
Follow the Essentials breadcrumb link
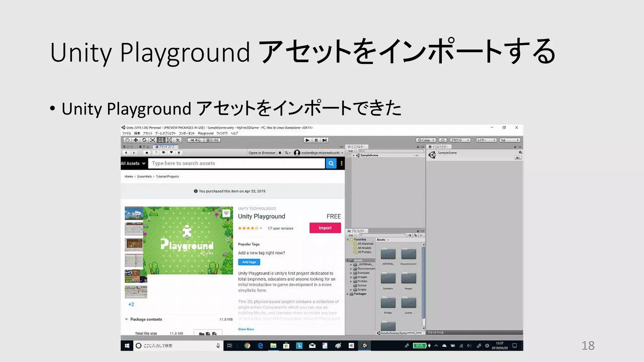click(144, 177)
